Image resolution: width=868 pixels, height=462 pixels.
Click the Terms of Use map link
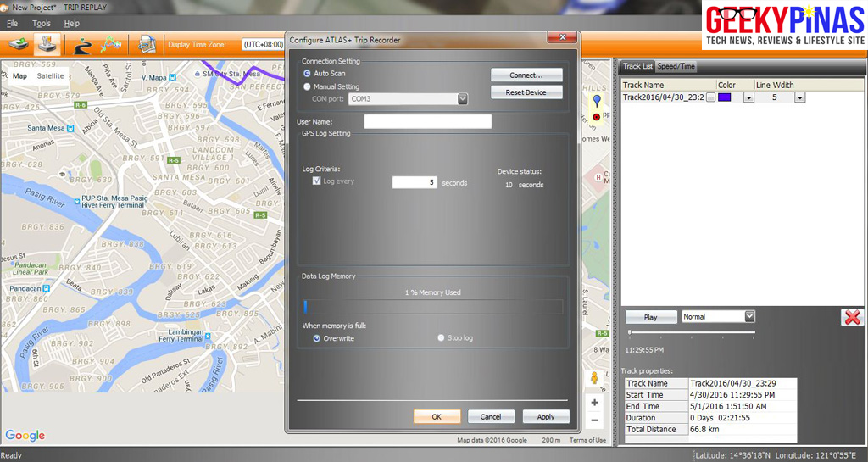[x=587, y=440]
